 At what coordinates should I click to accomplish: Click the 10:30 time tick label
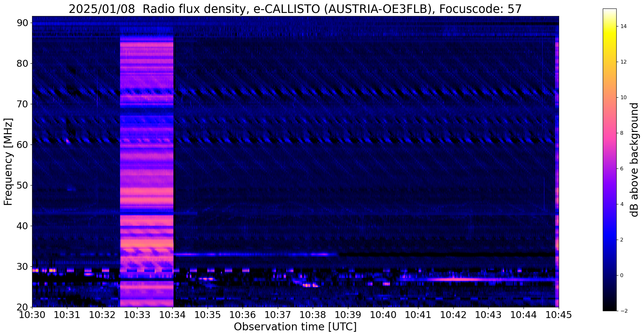pyautogui.click(x=32, y=315)
